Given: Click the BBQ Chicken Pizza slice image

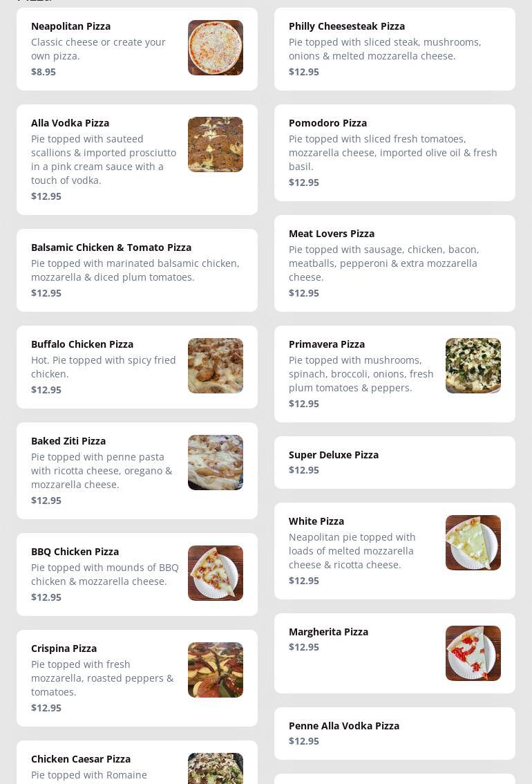Looking at the screenshot, I should click(215, 573).
